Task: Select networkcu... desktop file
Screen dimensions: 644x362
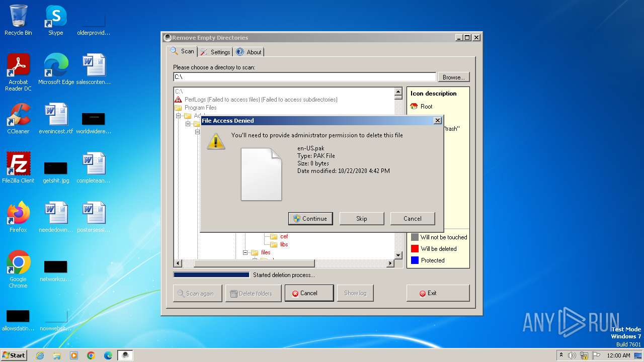Action: click(56, 270)
